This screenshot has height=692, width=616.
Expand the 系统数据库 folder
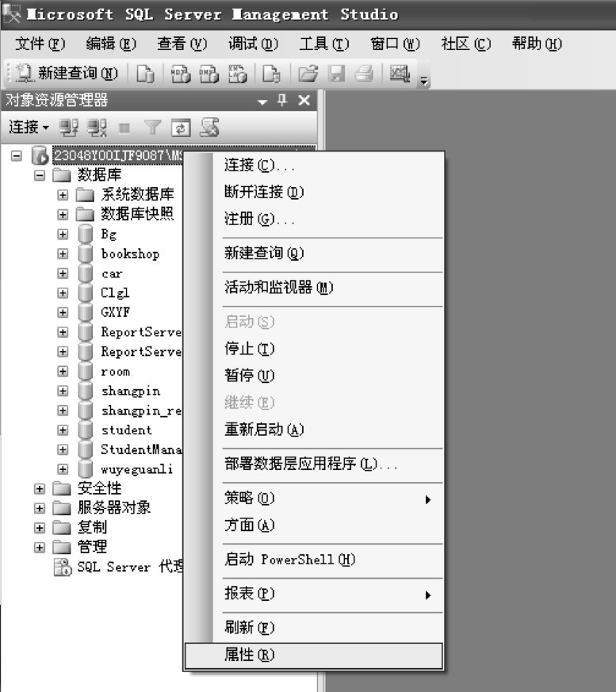(x=63, y=195)
